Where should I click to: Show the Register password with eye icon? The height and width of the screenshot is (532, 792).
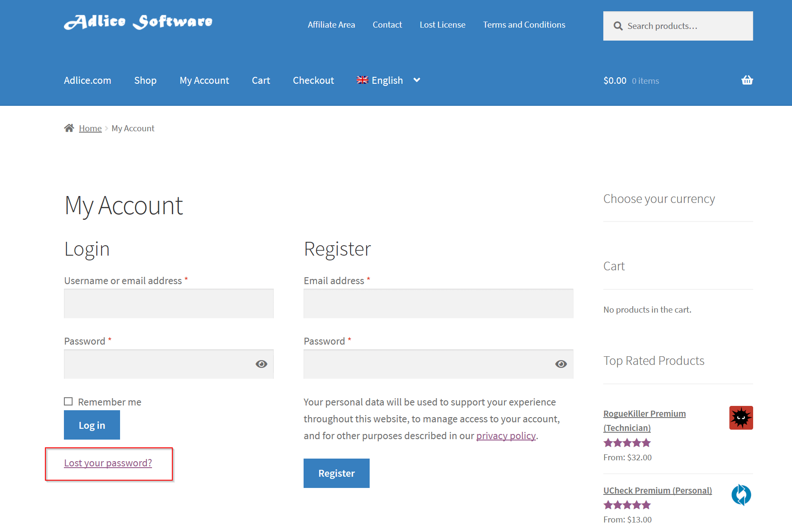tap(561, 364)
